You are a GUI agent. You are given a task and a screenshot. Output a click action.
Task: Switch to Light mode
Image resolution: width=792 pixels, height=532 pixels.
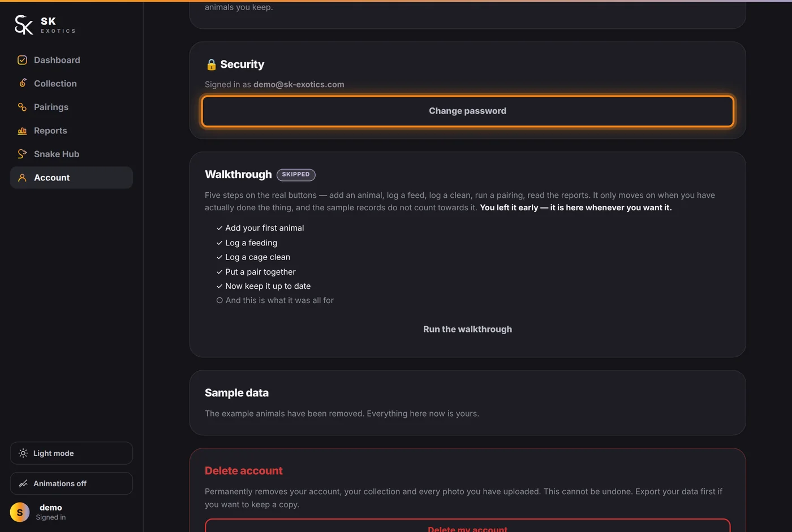(x=71, y=453)
